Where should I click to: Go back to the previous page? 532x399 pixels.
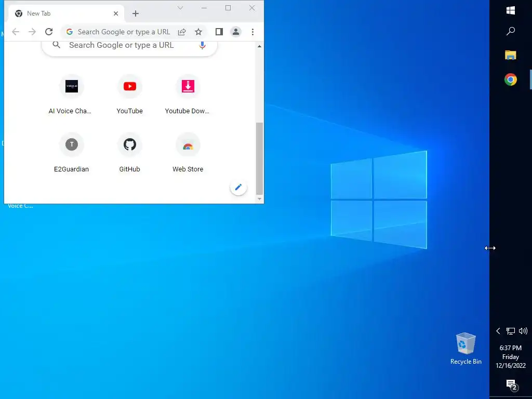(x=16, y=32)
